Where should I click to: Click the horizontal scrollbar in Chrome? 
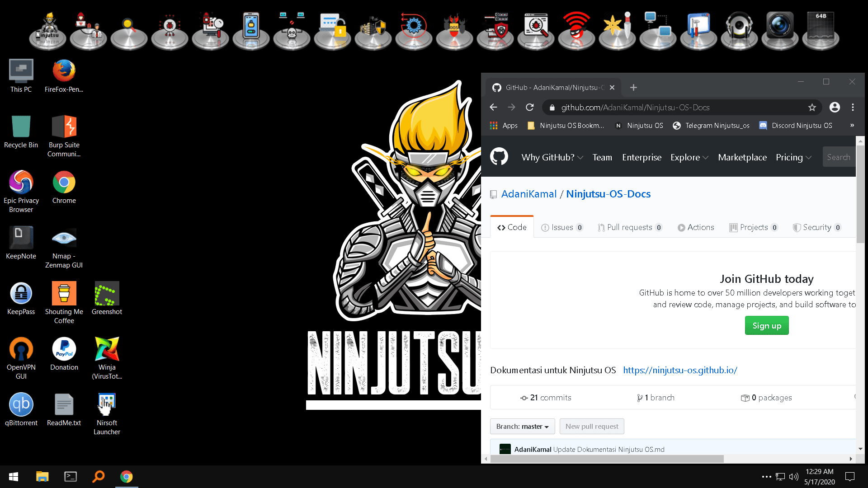pos(607,459)
